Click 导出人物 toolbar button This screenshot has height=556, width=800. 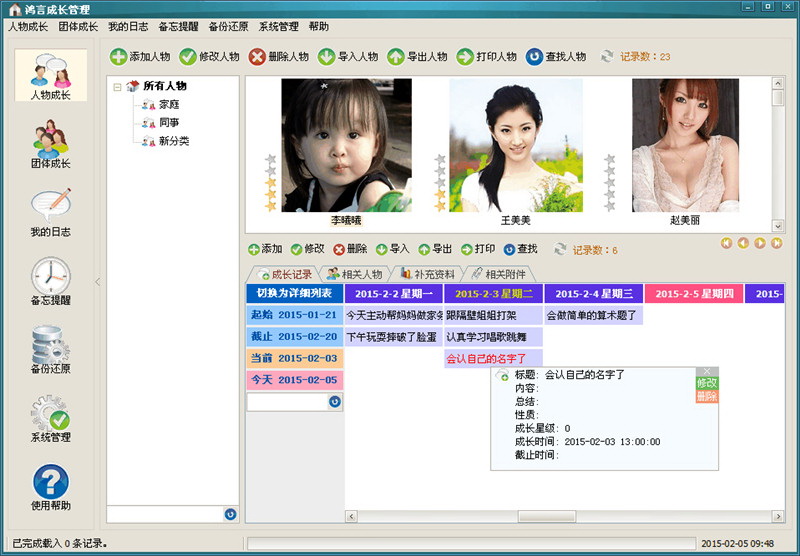point(417,57)
